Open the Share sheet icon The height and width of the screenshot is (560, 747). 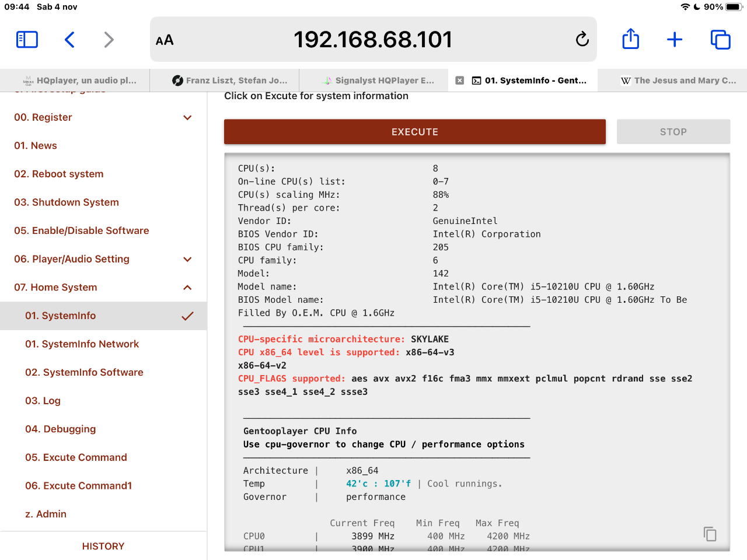coord(630,40)
